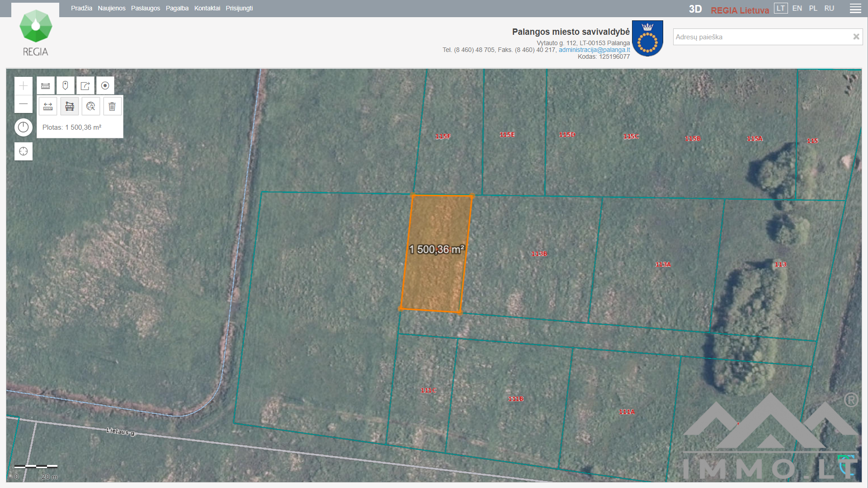Viewport: 868px width, 488px height.
Task: Click the REGIA Lietuva link
Action: point(740,10)
